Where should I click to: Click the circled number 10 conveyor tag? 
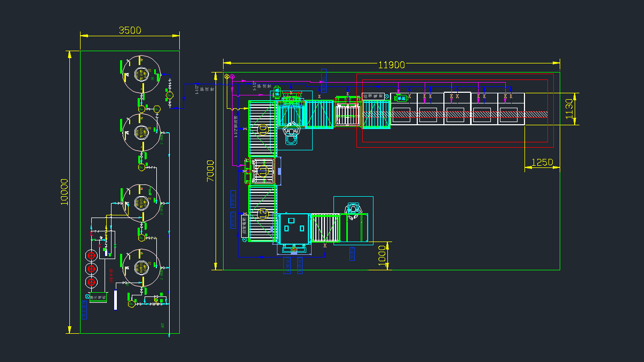pos(263,129)
